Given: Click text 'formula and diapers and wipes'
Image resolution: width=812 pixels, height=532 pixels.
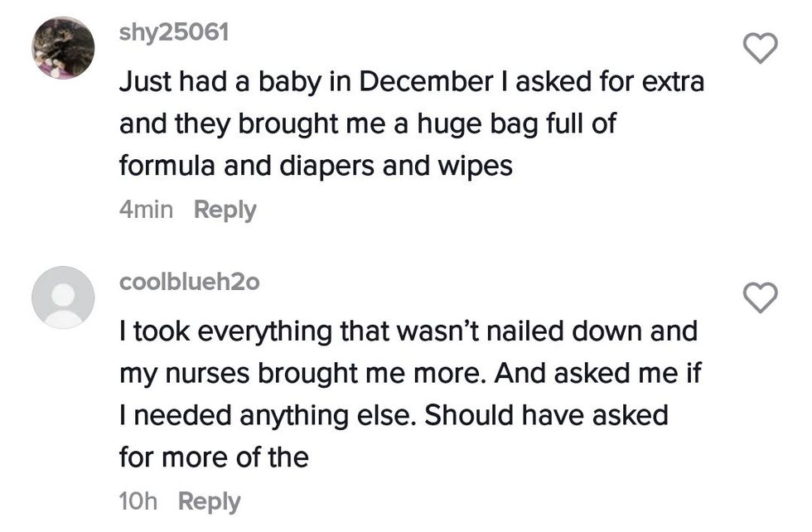Looking at the screenshot, I should 316,166.
